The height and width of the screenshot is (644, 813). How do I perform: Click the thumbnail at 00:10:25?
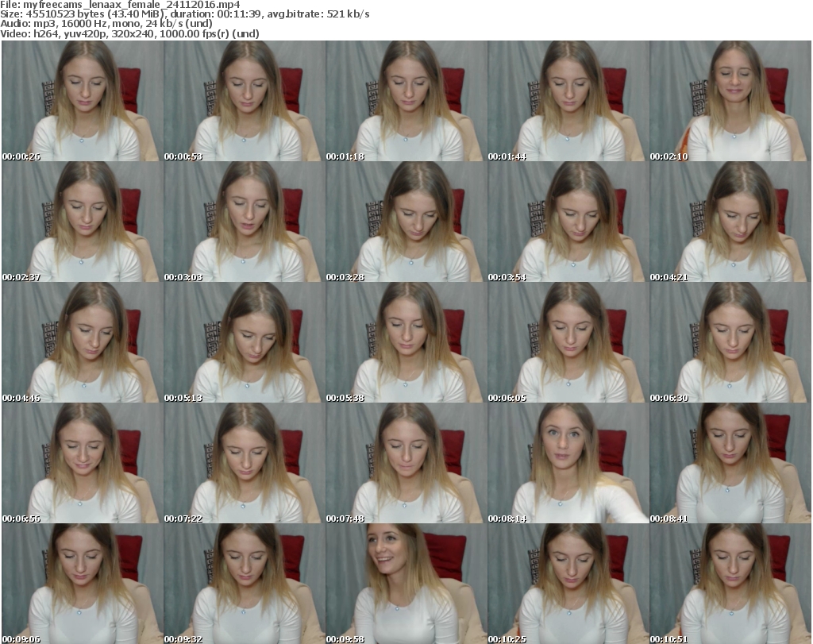coord(568,584)
